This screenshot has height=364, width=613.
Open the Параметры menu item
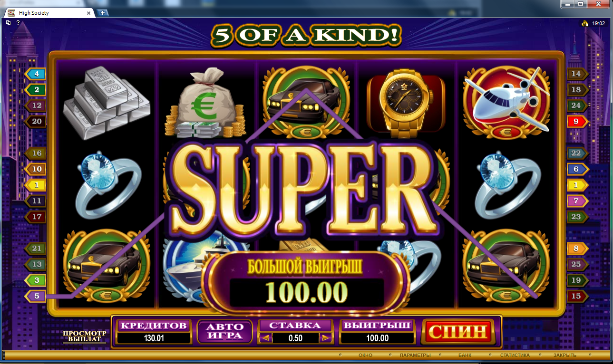[x=415, y=355]
